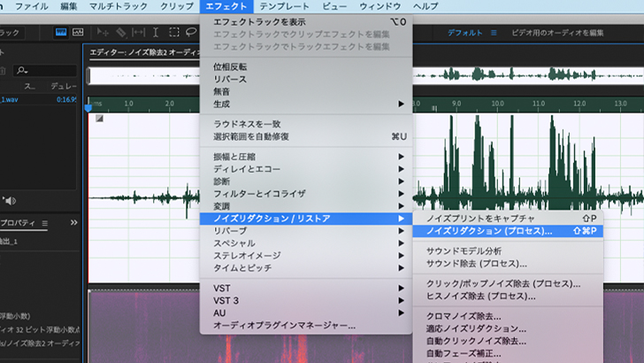Open the ビュー menu
The image size is (644, 363).
click(334, 6)
